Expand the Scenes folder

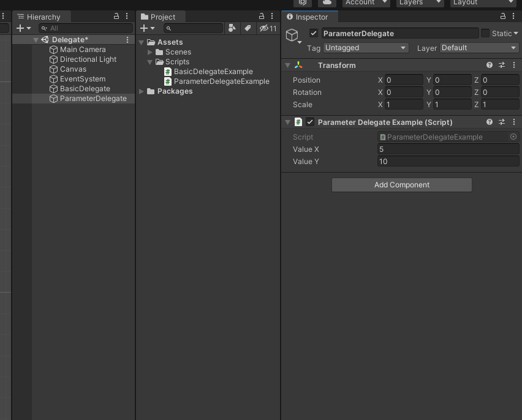150,52
